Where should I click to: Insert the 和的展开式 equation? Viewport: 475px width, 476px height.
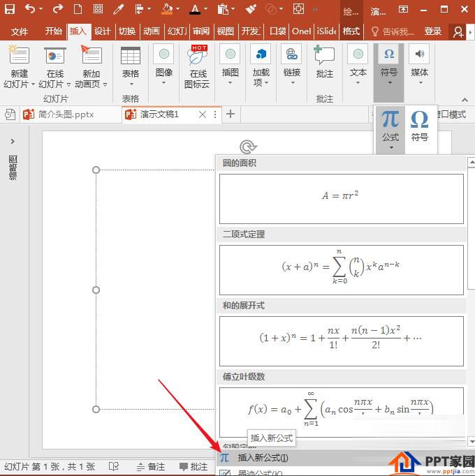point(342,341)
